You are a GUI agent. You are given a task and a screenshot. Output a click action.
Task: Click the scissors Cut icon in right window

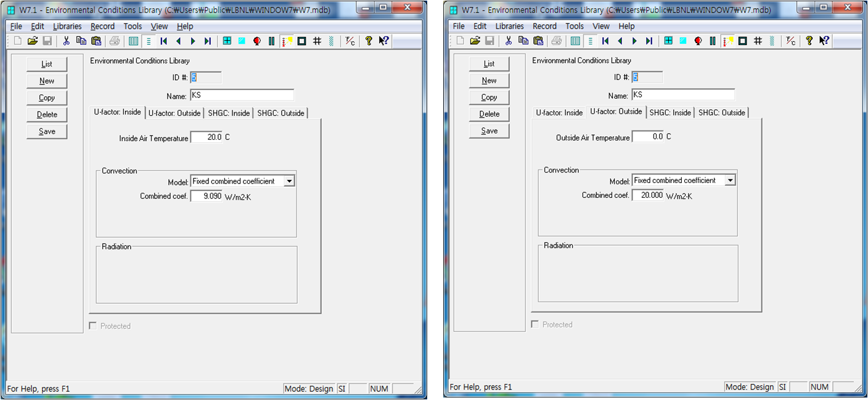509,41
